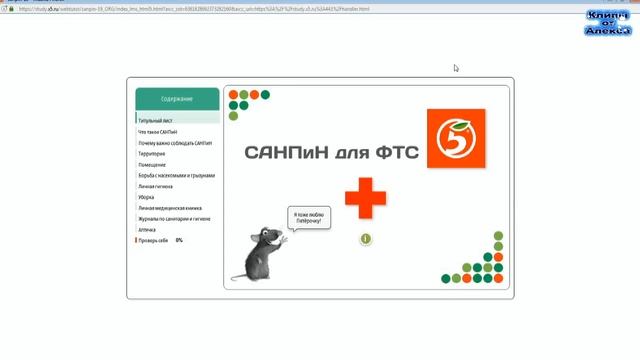Screen dimensions: 640x360
Task: Click the 0% progress value
Action: pyautogui.click(x=179, y=240)
